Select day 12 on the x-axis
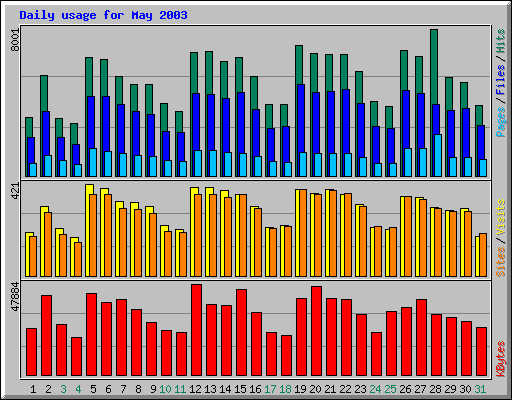 tap(195, 389)
